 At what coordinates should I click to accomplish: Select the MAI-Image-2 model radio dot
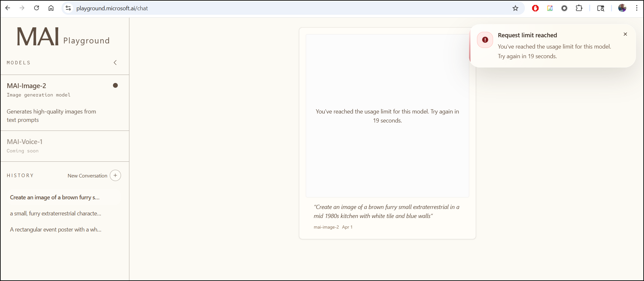[115, 86]
